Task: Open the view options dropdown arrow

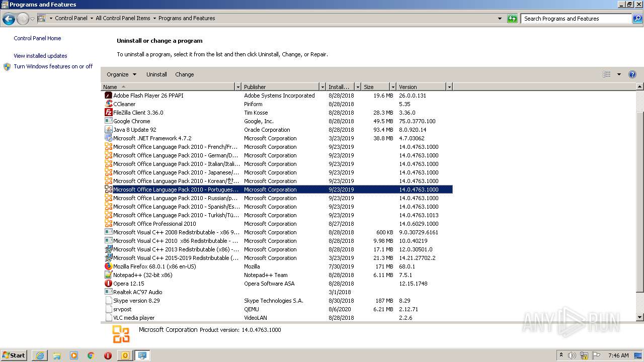Action: click(x=619, y=74)
